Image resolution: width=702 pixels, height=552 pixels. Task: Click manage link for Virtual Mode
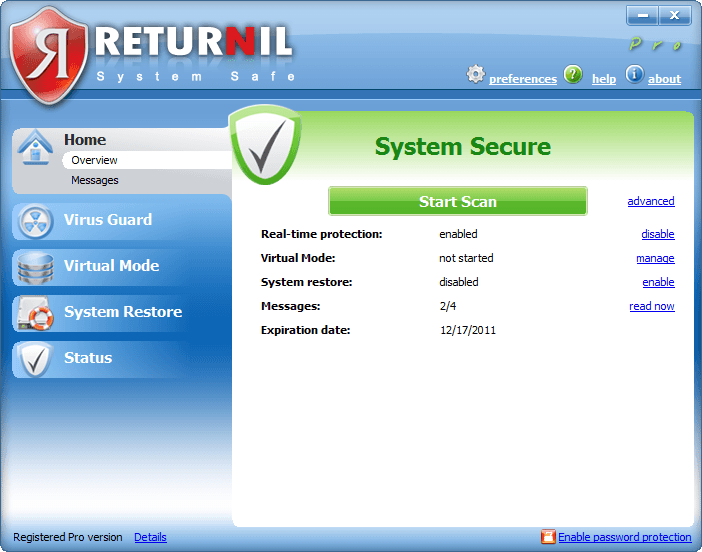(655, 258)
